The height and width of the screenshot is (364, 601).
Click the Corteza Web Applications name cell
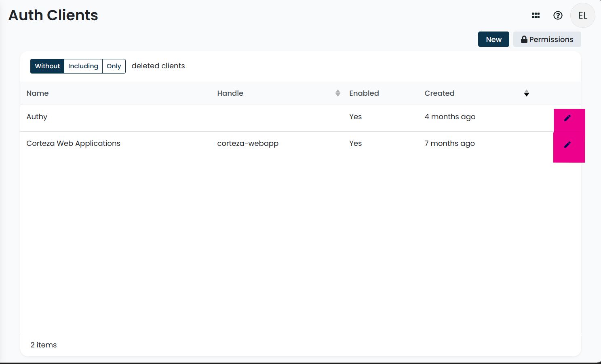[73, 143]
